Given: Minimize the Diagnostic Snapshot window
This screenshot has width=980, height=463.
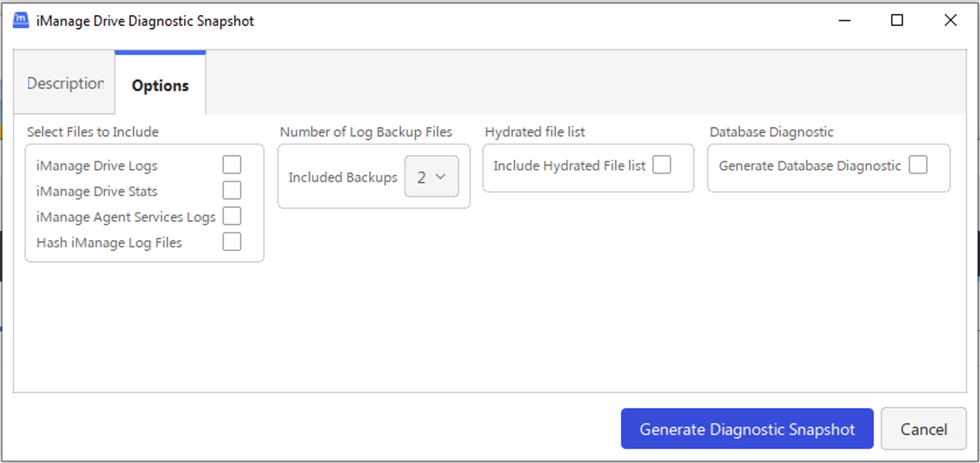Looking at the screenshot, I should [844, 20].
